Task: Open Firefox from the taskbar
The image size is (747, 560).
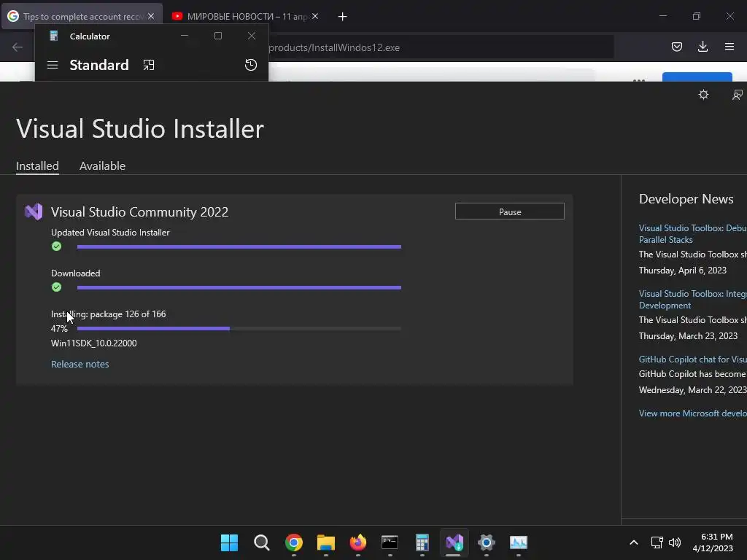Action: pyautogui.click(x=357, y=542)
